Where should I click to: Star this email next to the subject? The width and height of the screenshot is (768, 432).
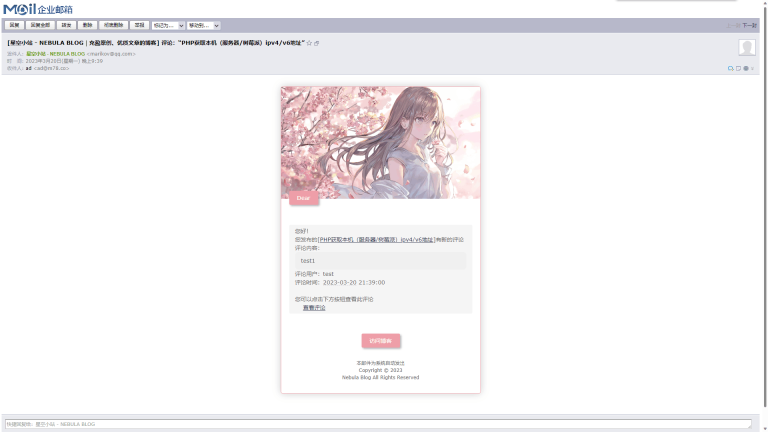pyautogui.click(x=310, y=43)
